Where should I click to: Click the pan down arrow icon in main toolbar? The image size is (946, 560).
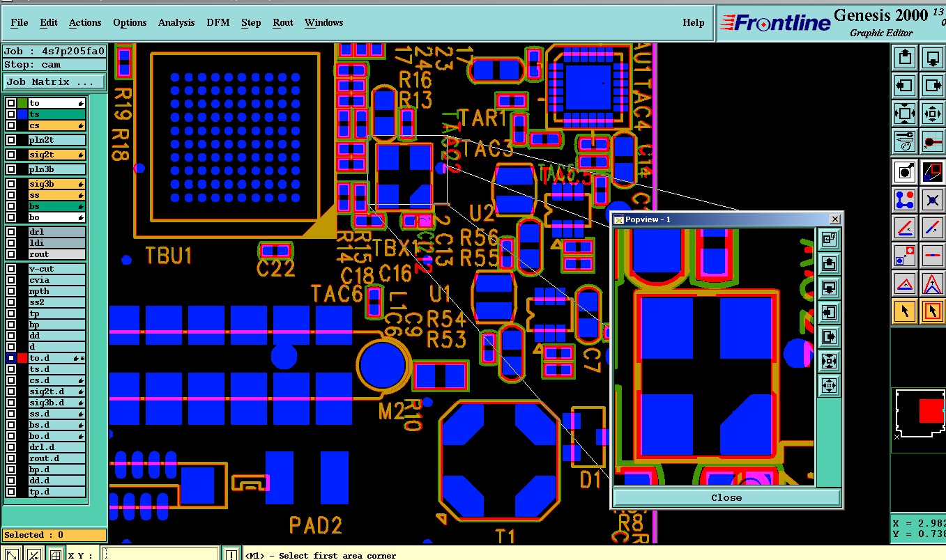click(x=933, y=57)
